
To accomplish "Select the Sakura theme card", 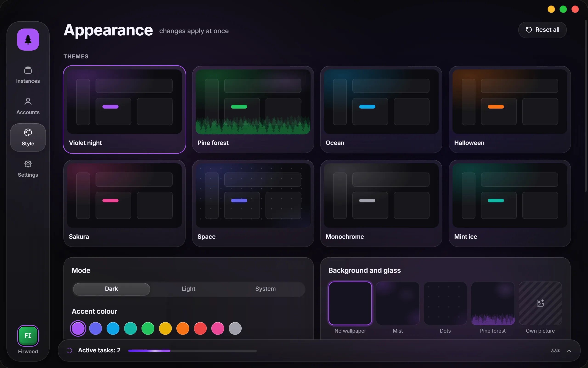I will 124,204.
